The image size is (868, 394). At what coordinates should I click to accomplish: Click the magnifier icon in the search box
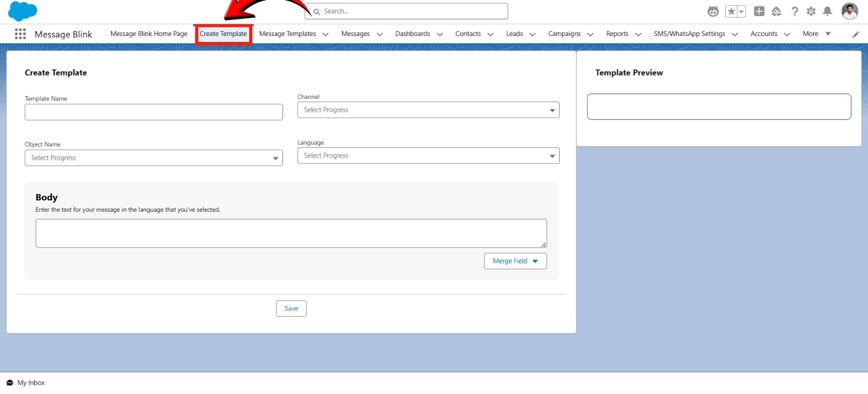pyautogui.click(x=317, y=11)
